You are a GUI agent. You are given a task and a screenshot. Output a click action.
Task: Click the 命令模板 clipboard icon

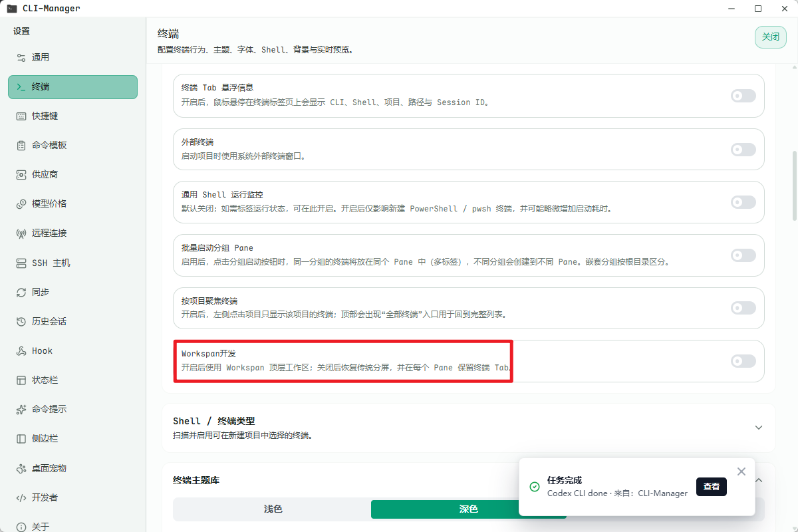[21, 145]
